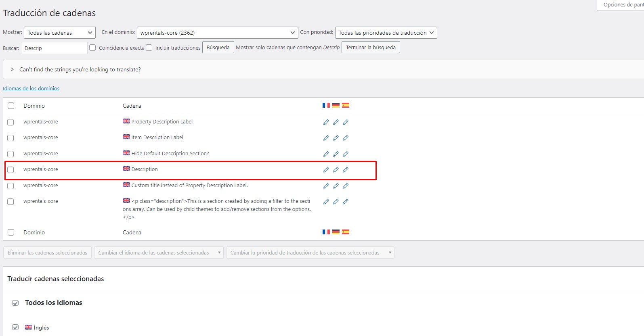This screenshot has width=644, height=336.
Task: Click the Buscar text field containing Descrip
Action: click(54, 48)
